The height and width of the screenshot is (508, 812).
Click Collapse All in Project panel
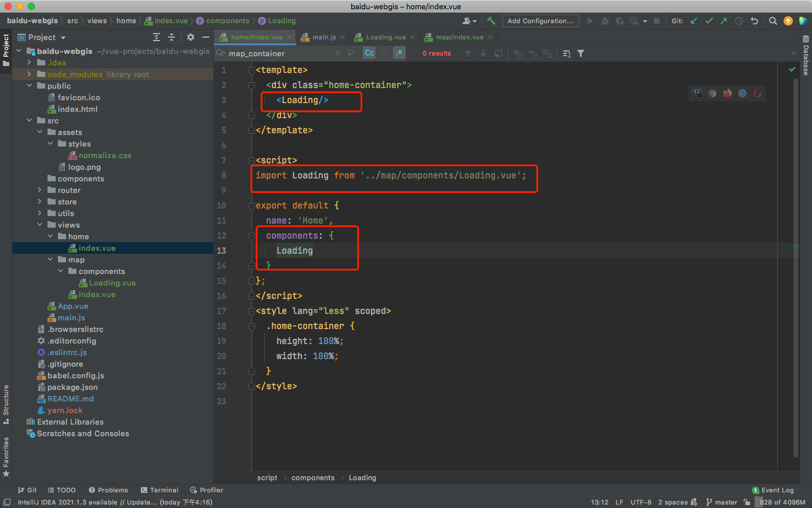pos(172,37)
